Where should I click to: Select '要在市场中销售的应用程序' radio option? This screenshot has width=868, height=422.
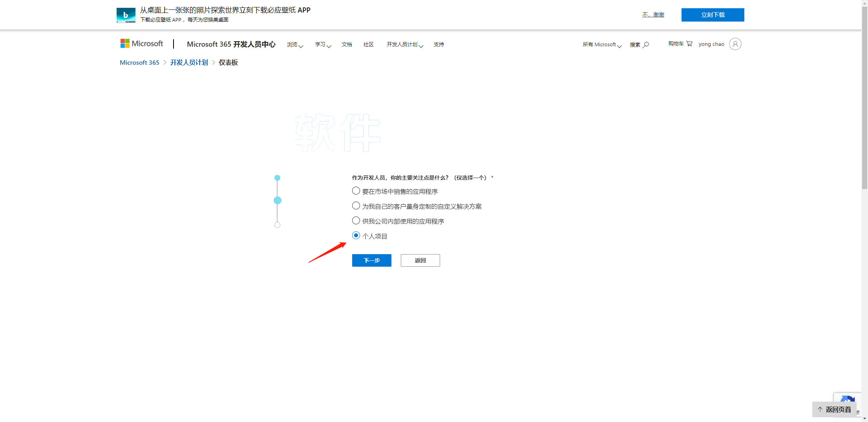coord(356,191)
